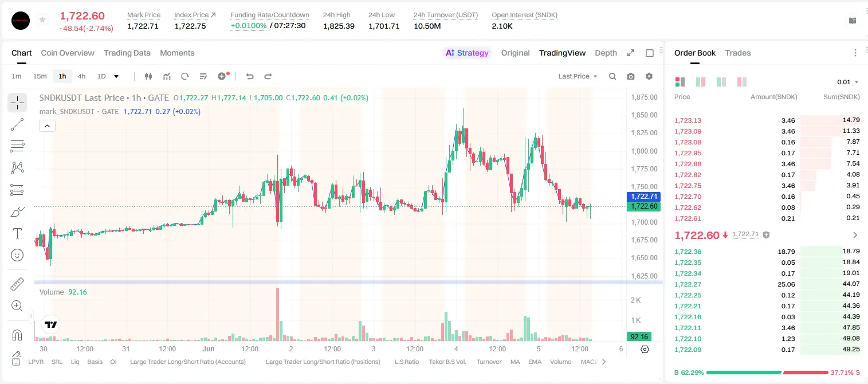Enable the L.S Ratio indicator
Image resolution: width=868 pixels, height=384 pixels.
tap(407, 362)
